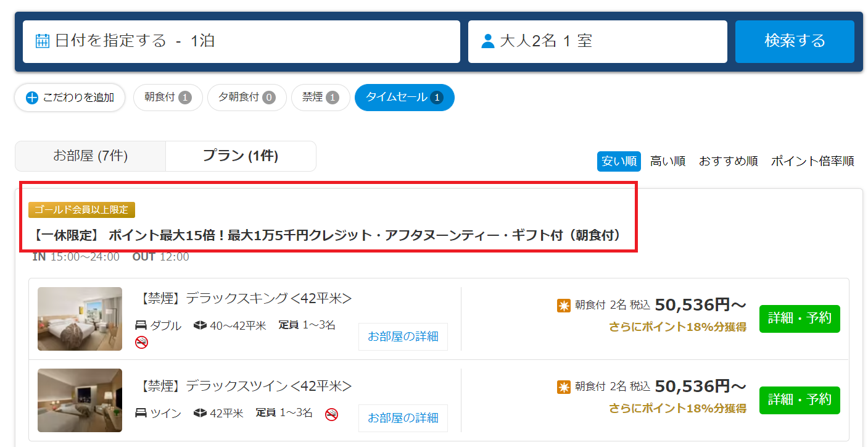The width and height of the screenshot is (868, 447).
Task: Click the no-smoking icon under Deluxe King
Action: [x=141, y=342]
